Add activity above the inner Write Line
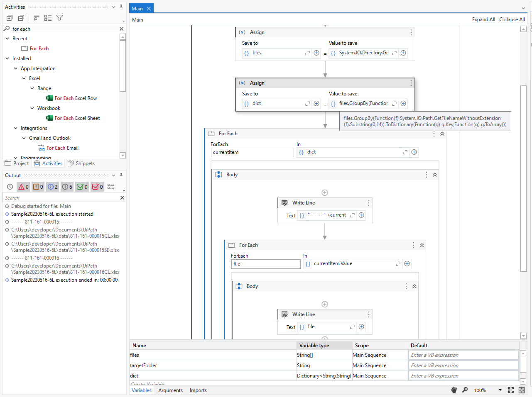The height and width of the screenshot is (397, 532). pos(325,304)
